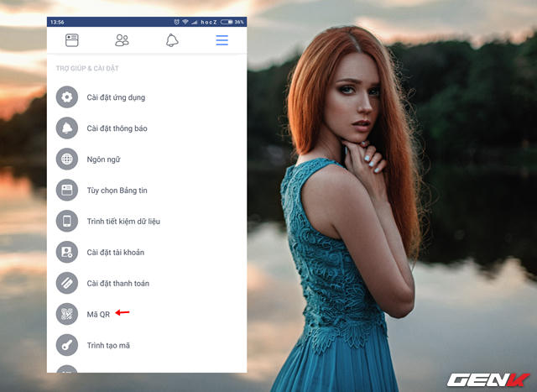Choose Trình tiết kiệm dữ liệu
This screenshot has height=392, width=537.
123,222
